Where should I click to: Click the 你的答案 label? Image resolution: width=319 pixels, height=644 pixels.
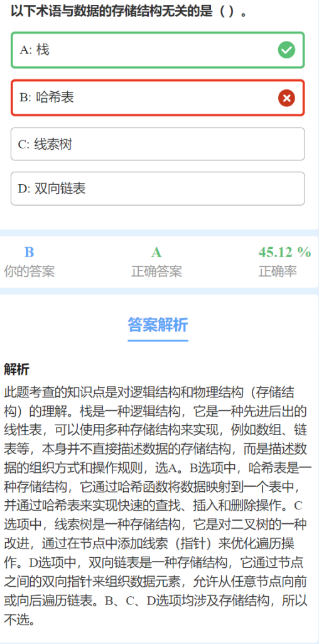pyautogui.click(x=29, y=271)
